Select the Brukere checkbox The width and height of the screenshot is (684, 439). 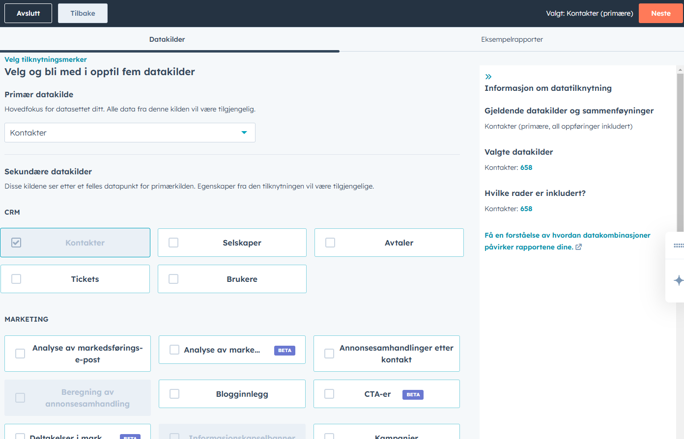[174, 279]
